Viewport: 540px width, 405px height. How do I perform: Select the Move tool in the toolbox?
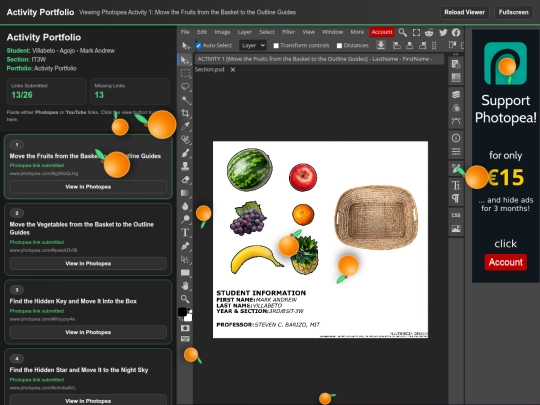pyautogui.click(x=185, y=60)
